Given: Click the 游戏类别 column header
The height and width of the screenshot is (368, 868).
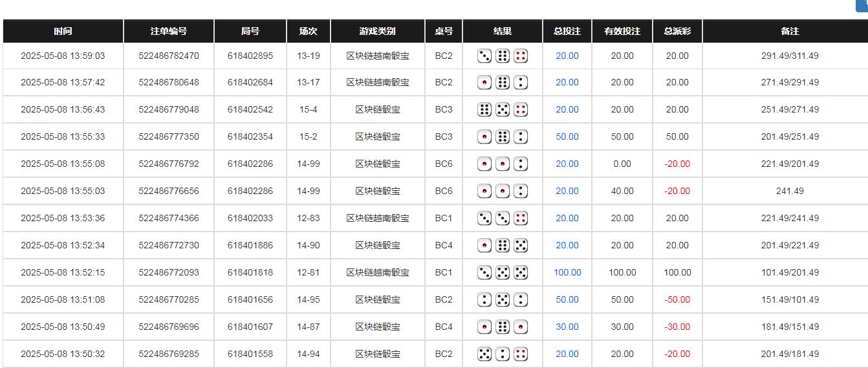Looking at the screenshot, I should click(378, 31).
